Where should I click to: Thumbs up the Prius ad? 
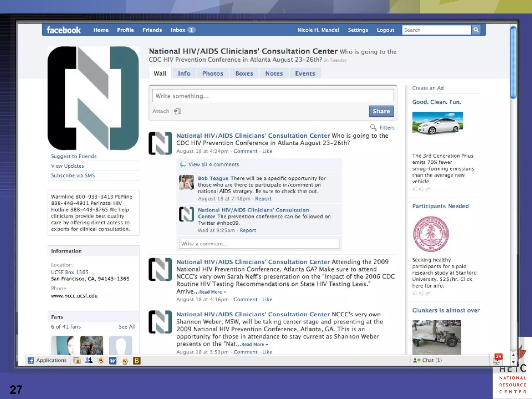pos(415,189)
